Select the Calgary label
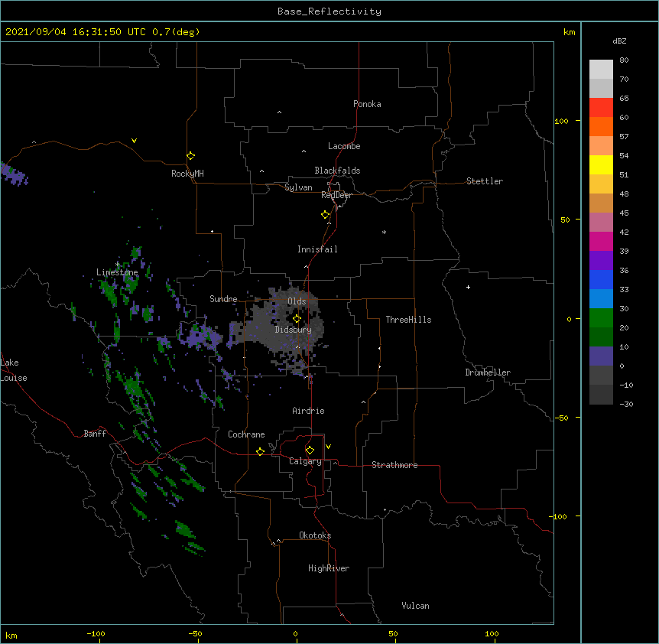Screen dimensions: 659x644 (305, 461)
